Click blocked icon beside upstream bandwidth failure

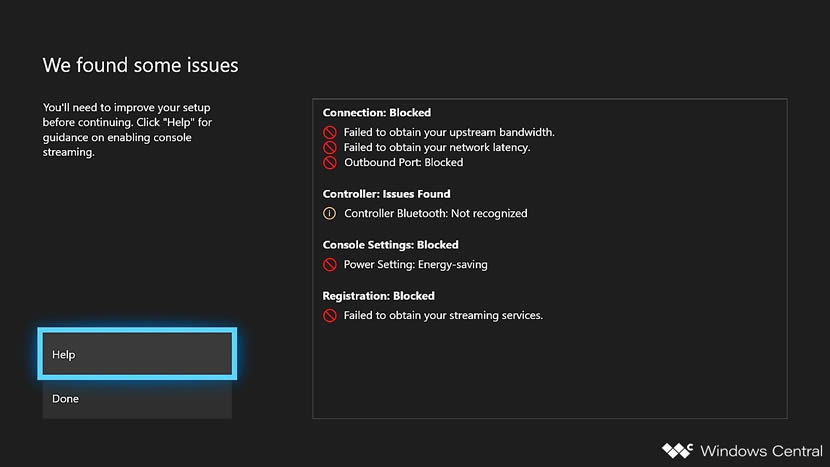click(330, 132)
